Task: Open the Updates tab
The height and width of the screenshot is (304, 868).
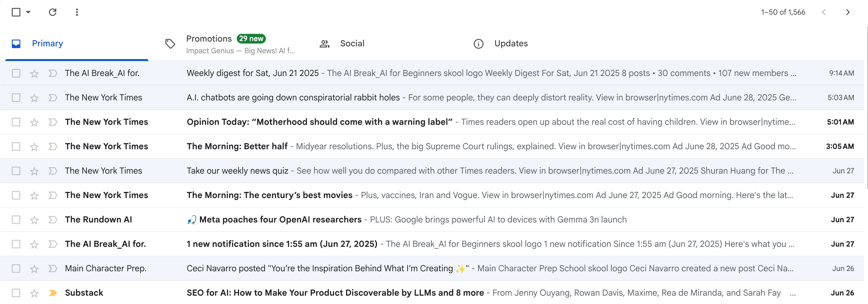Action: click(x=510, y=44)
